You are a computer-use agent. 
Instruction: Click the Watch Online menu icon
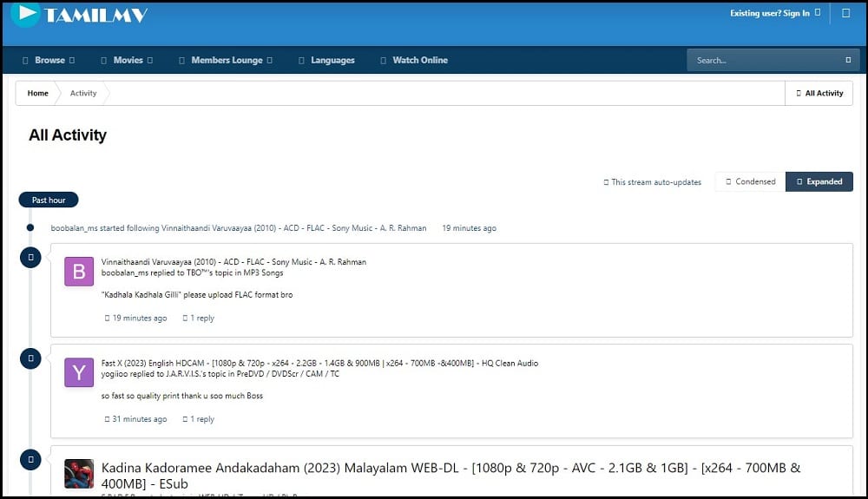[383, 60]
